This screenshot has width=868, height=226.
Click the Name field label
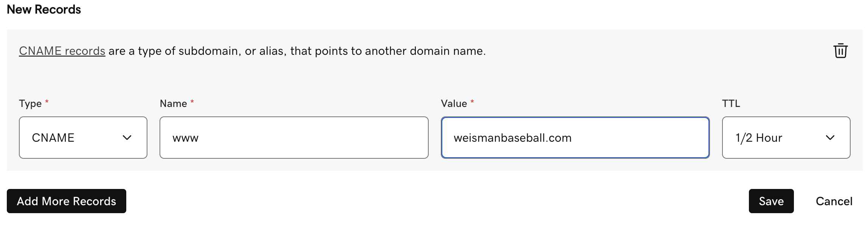[174, 104]
